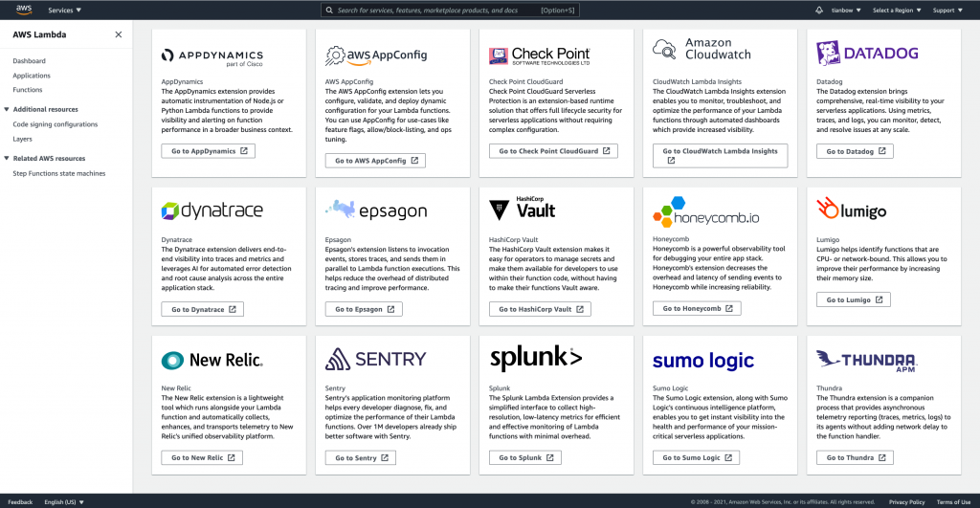
Task: Click Go to Splunk button
Action: (x=525, y=458)
